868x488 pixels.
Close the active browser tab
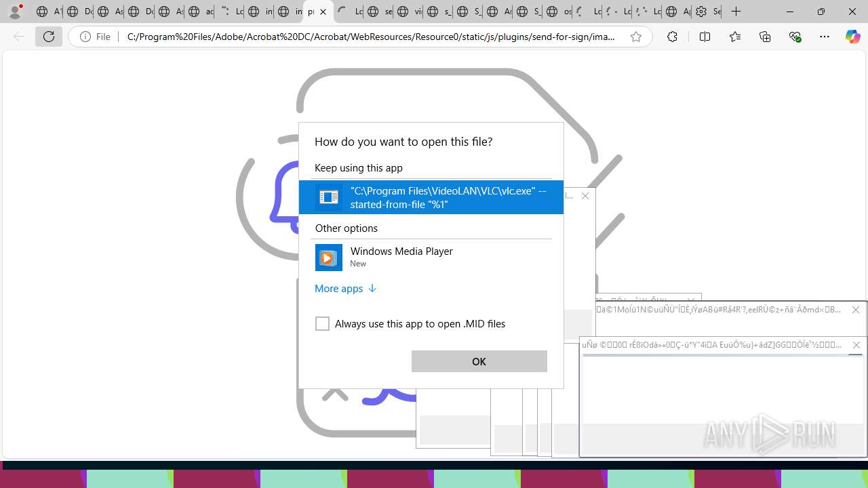(x=323, y=12)
